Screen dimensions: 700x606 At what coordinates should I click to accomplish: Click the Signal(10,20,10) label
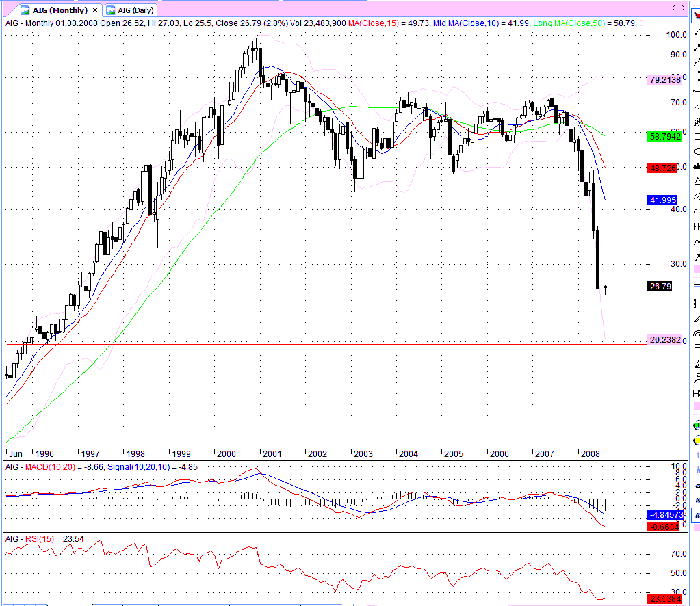[139, 467]
